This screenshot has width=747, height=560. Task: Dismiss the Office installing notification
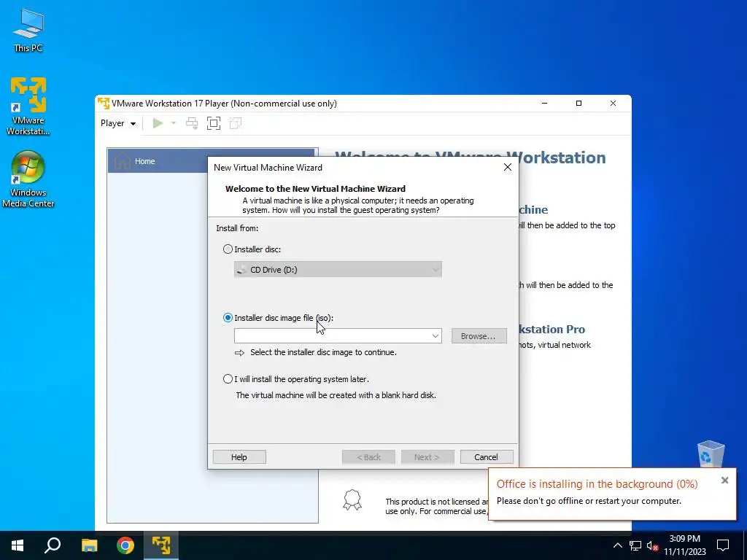pos(724,480)
